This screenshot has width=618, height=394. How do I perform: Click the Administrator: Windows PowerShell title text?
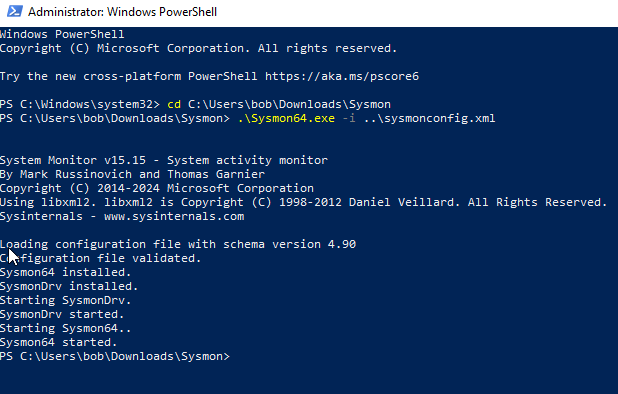point(122,12)
